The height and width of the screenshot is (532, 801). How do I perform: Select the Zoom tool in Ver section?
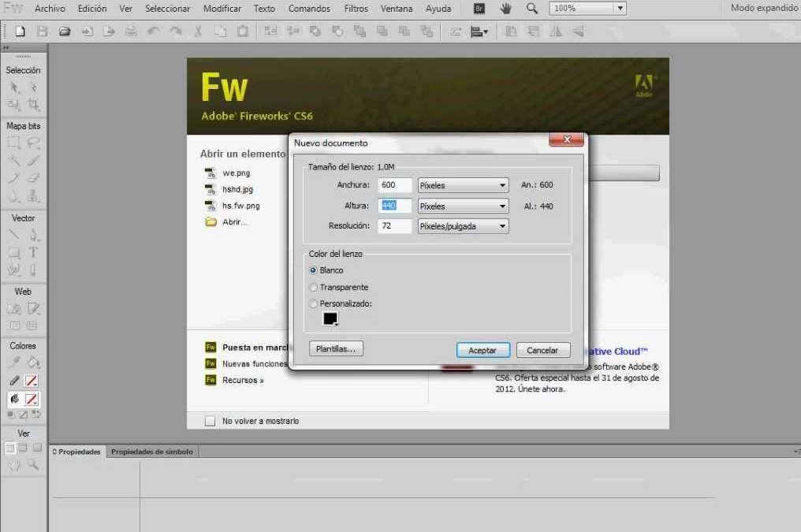coord(33,464)
